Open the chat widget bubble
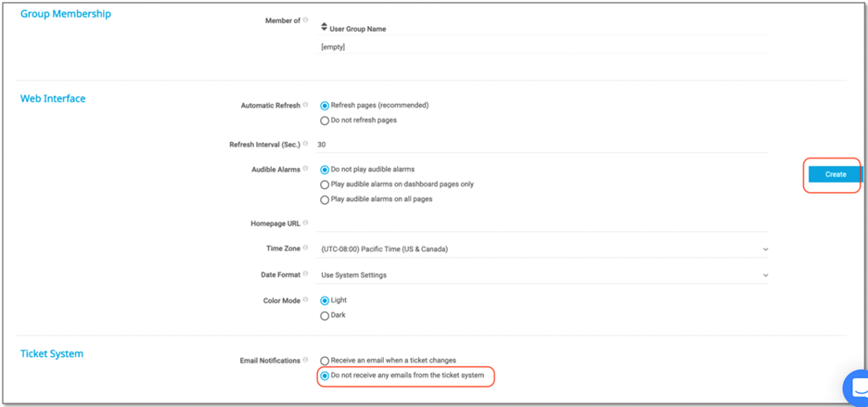The width and height of the screenshot is (868, 407). click(856, 389)
